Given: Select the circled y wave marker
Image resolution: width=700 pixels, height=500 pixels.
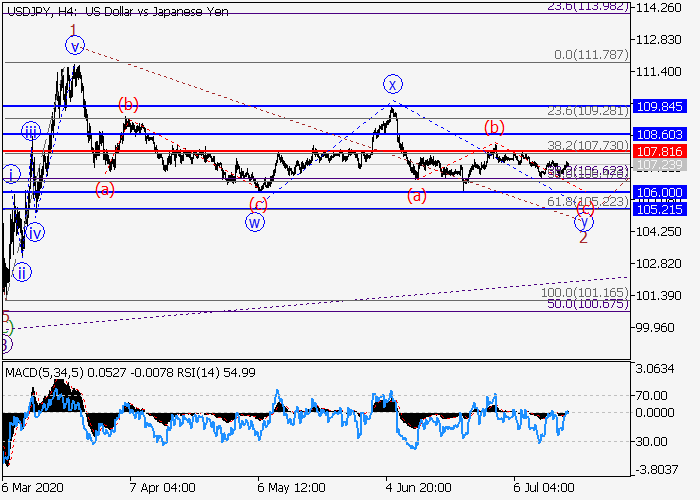Looking at the screenshot, I should coord(583,222).
